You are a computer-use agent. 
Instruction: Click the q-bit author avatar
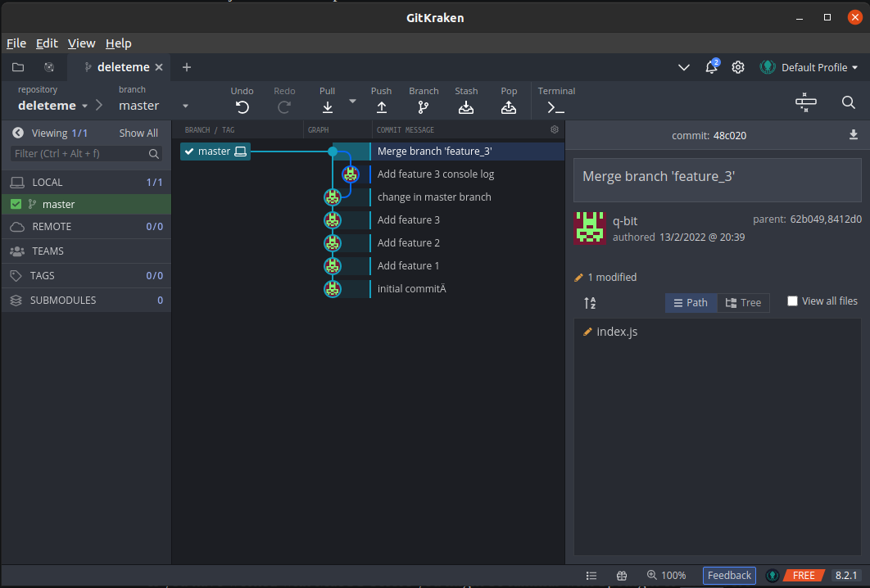[590, 228]
